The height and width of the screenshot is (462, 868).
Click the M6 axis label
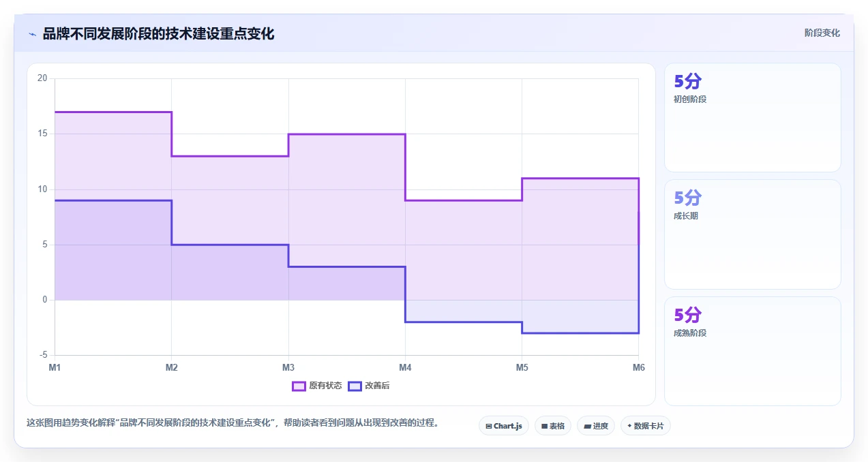(x=638, y=368)
